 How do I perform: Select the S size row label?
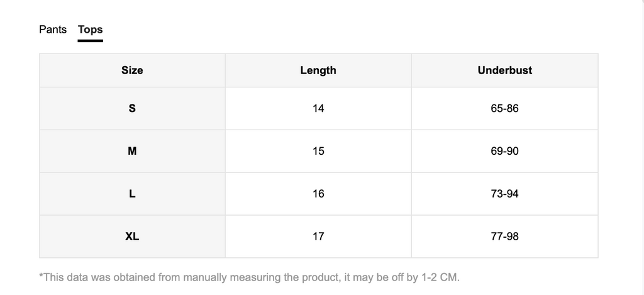(x=132, y=108)
